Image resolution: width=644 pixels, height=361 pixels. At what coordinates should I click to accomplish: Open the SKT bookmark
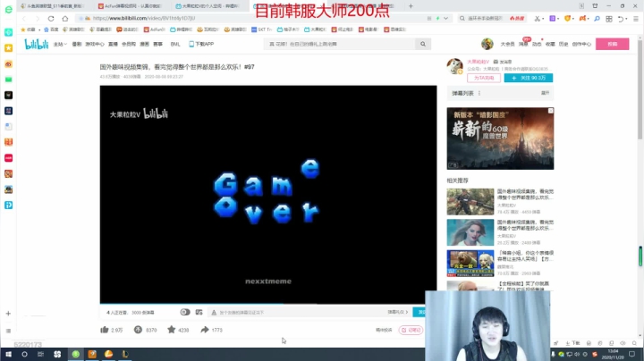[261, 29]
